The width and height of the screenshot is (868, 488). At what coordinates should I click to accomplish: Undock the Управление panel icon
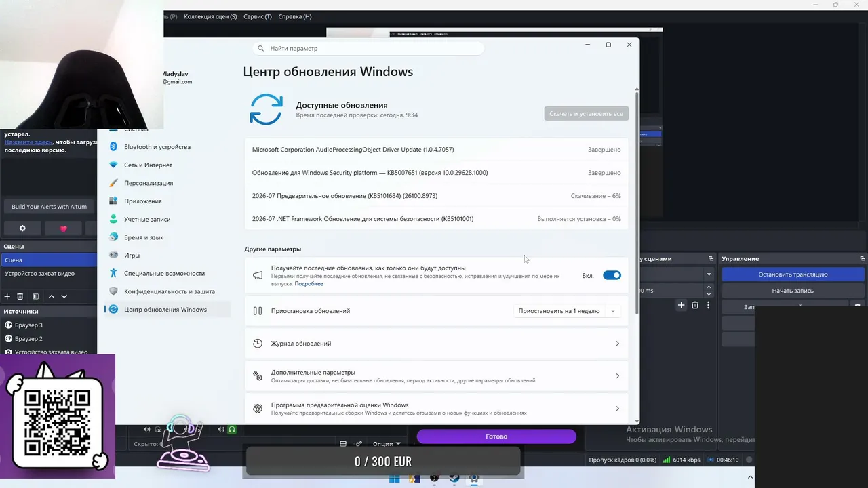click(863, 259)
